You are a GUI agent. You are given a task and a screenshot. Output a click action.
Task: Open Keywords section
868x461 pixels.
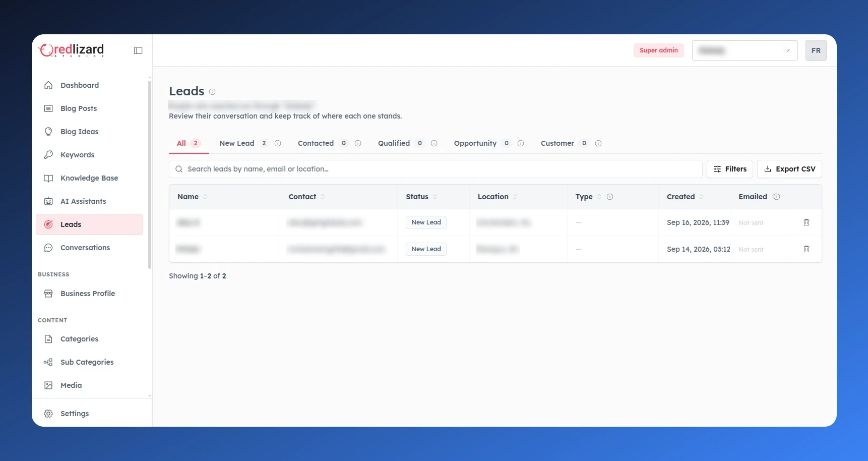coord(89,155)
